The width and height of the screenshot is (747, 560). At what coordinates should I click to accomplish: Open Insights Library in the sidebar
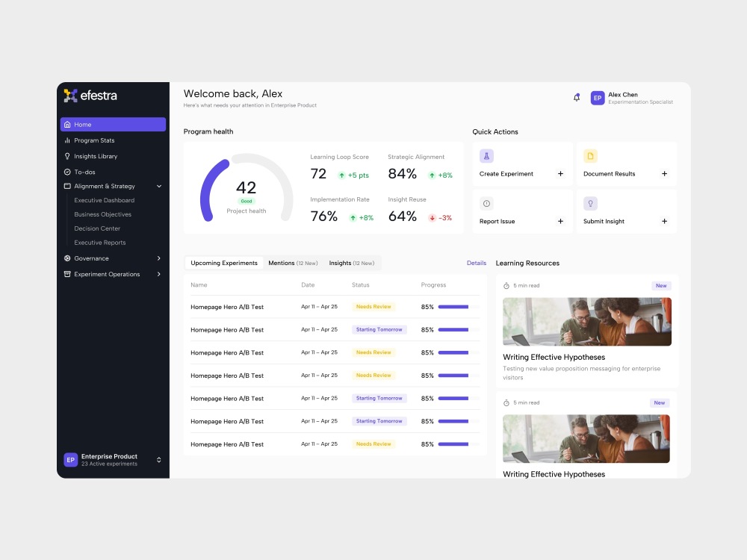113,156
